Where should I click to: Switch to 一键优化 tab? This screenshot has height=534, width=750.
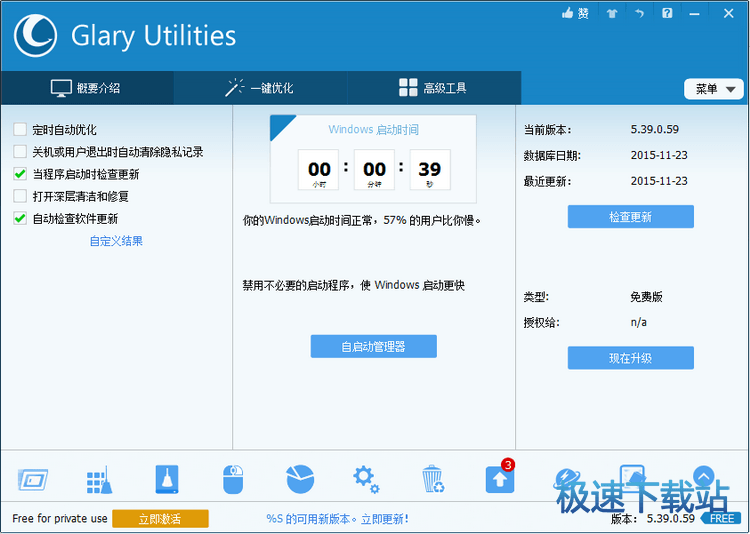[260, 88]
